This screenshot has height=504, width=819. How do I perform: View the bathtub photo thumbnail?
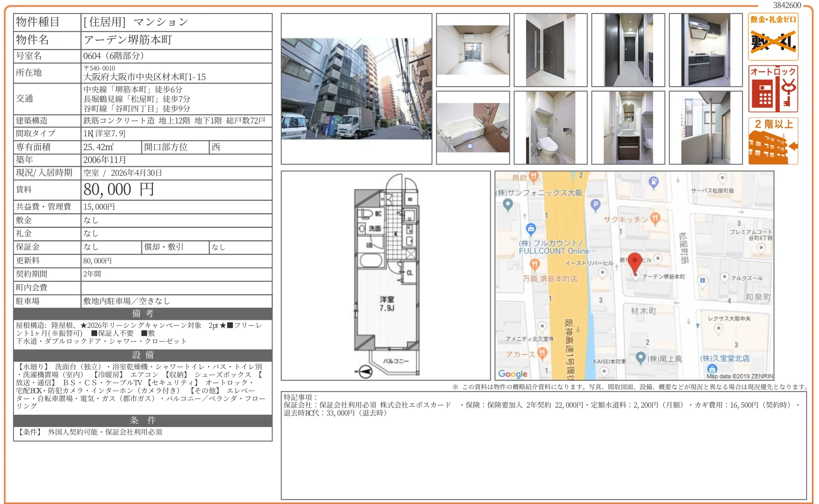473,127
